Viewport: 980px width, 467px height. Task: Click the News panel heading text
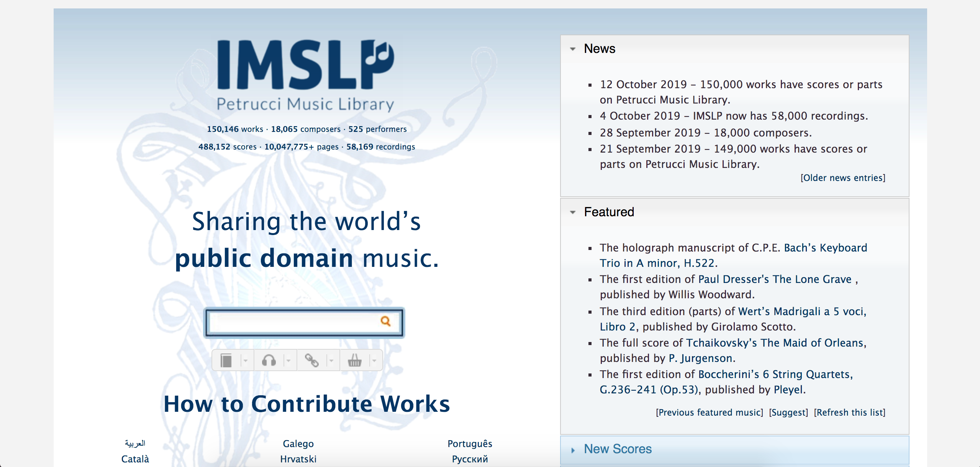(600, 49)
